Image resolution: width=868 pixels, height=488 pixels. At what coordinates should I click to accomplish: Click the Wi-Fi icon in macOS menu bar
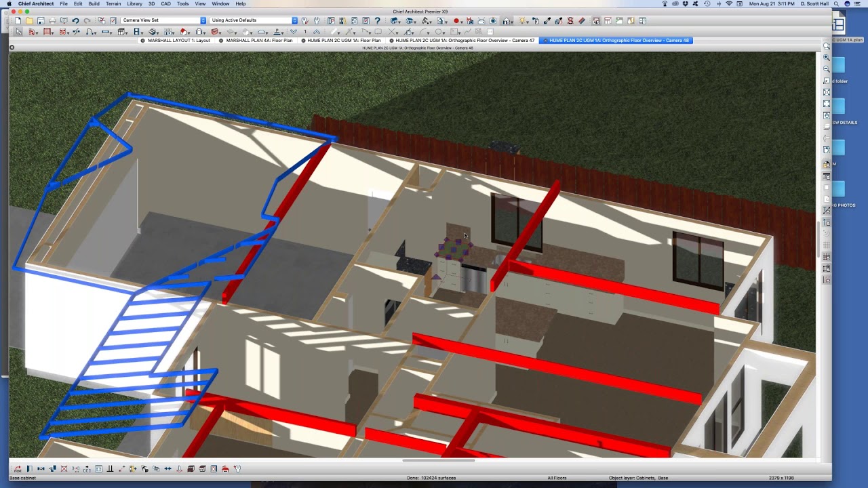pos(729,4)
